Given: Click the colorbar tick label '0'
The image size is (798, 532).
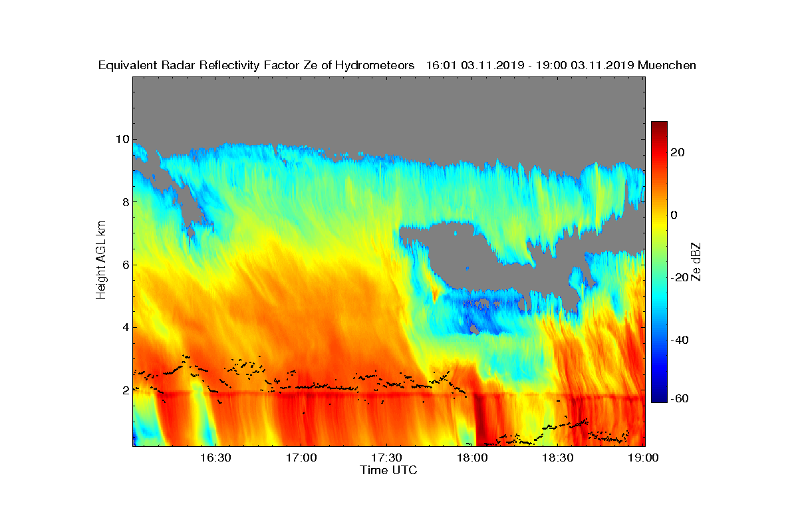Looking at the screenshot, I should point(674,215).
